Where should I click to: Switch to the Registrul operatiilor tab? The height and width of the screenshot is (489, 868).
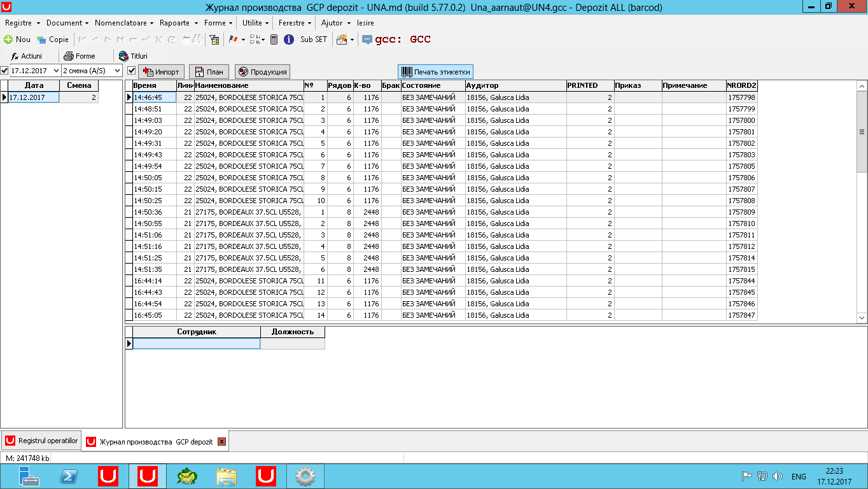click(41, 441)
